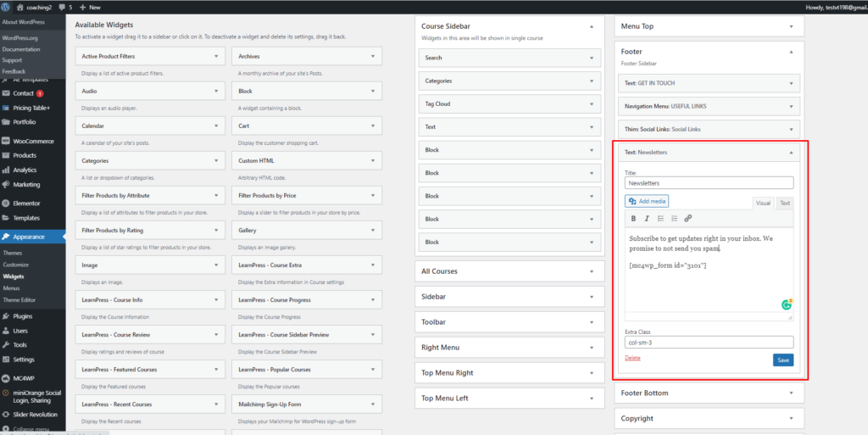
Task: Collapse the Footer widget area
Action: pos(791,52)
